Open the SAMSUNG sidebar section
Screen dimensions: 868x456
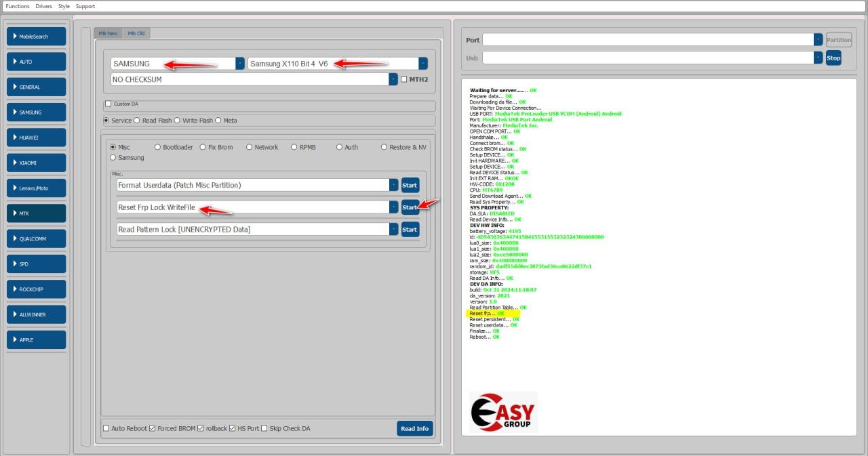coord(37,112)
